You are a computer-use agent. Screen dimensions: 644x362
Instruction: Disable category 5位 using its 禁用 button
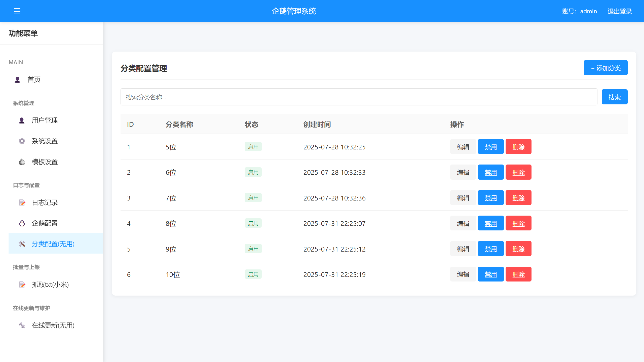[x=490, y=147]
